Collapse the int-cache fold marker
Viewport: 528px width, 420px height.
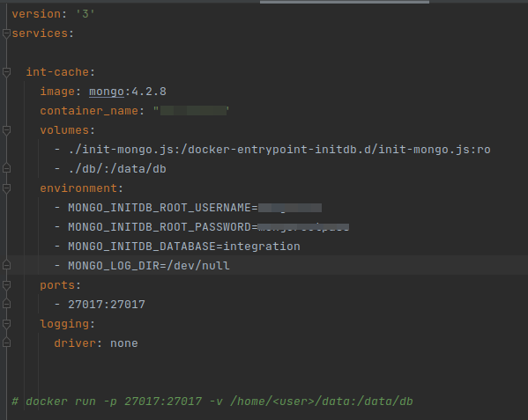pos(6,72)
